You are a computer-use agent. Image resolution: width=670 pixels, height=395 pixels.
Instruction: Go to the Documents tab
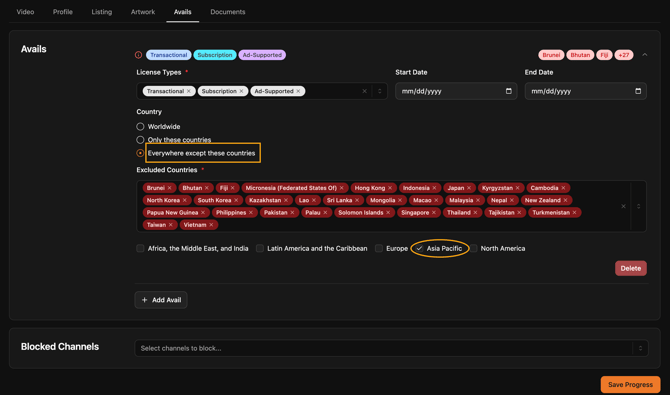(x=228, y=12)
